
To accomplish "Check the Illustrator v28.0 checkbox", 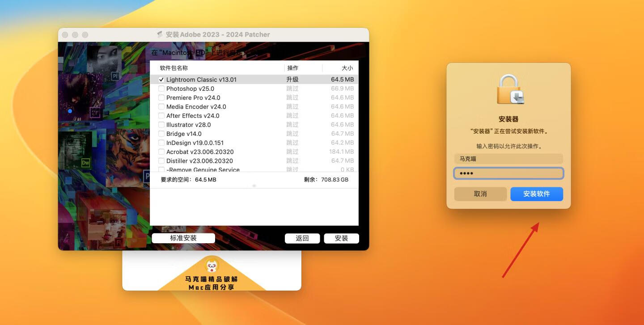I will (161, 125).
